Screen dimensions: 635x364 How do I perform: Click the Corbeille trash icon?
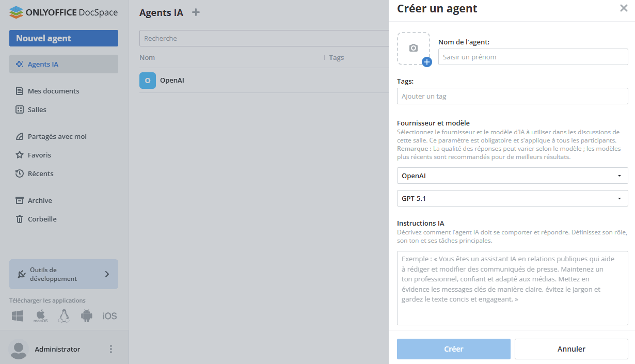(18, 219)
